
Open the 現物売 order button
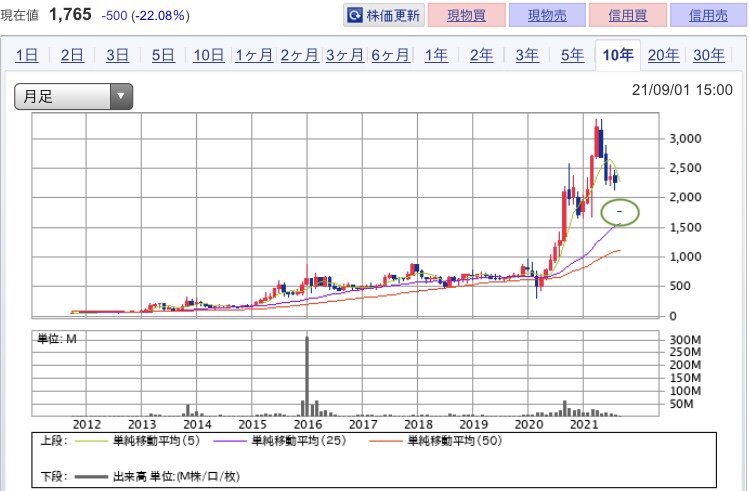point(547,15)
